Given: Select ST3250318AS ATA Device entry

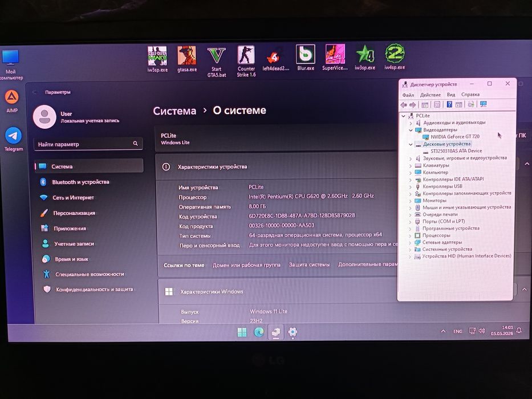Looking at the screenshot, I should coord(456,151).
